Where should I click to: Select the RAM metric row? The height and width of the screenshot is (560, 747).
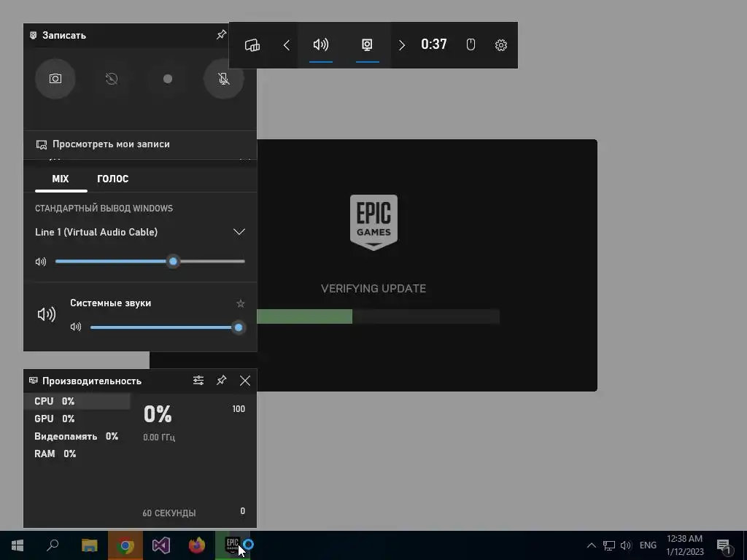click(x=77, y=454)
